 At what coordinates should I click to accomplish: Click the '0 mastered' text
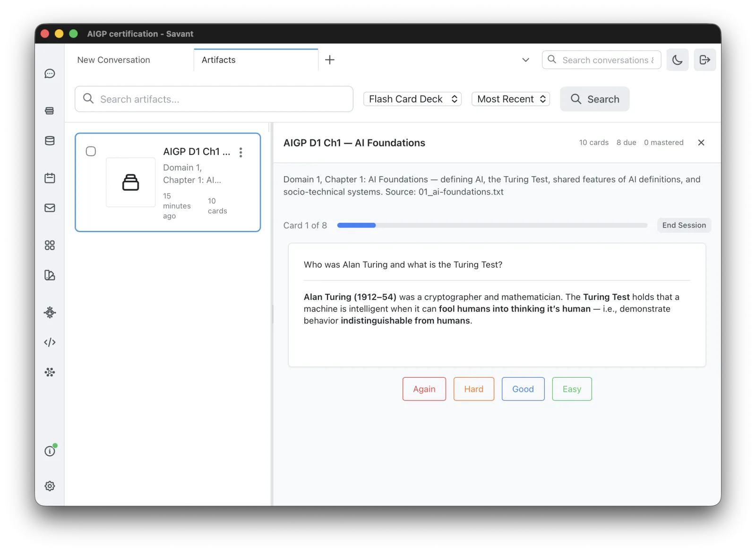[x=663, y=143]
